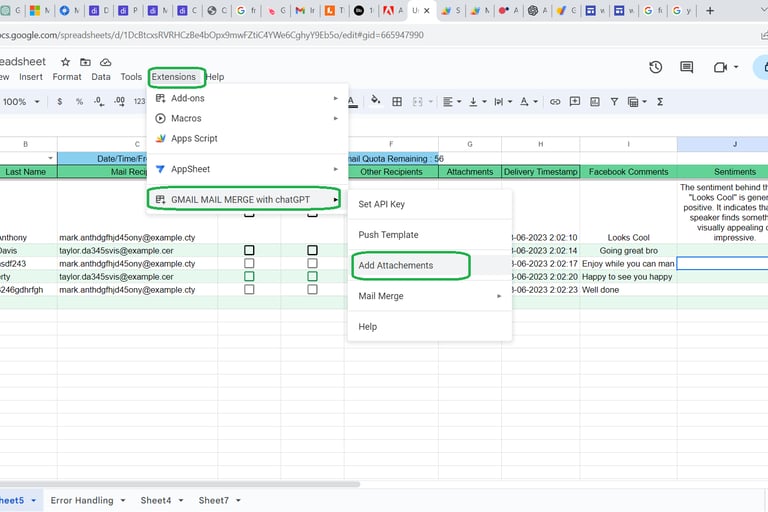The height and width of the screenshot is (512, 768).
Task: Open a new browser tab with plus
Action: pyautogui.click(x=710, y=10)
